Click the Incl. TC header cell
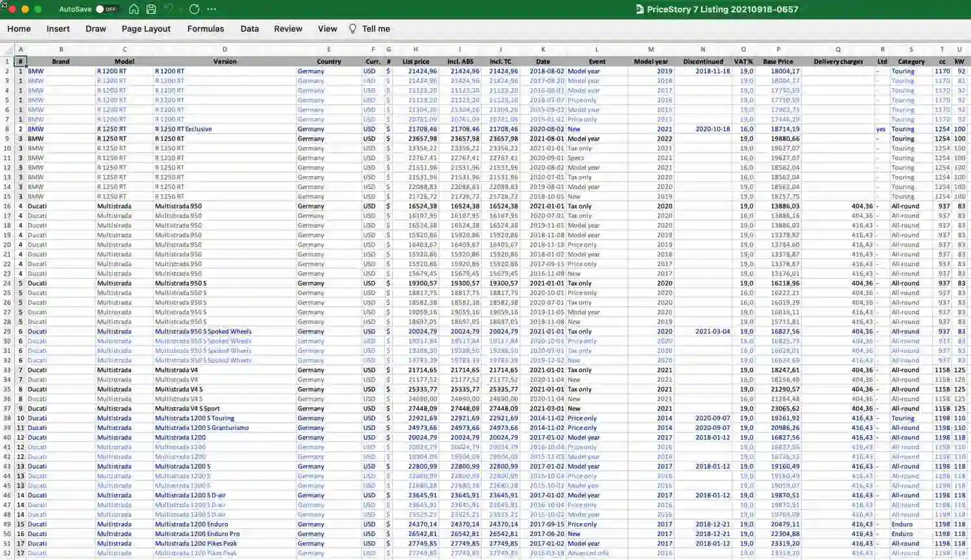 tap(500, 62)
